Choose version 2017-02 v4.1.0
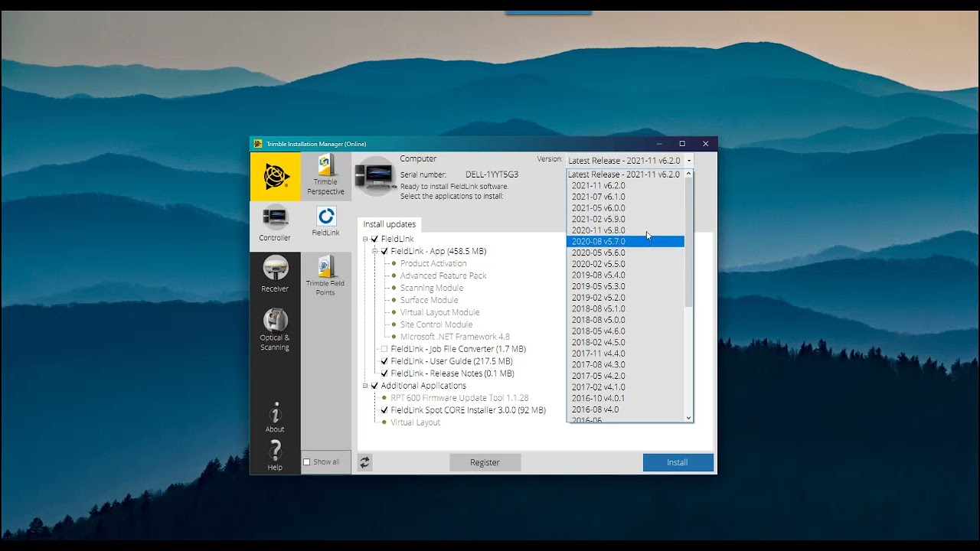This screenshot has height=551, width=980. pyautogui.click(x=625, y=387)
